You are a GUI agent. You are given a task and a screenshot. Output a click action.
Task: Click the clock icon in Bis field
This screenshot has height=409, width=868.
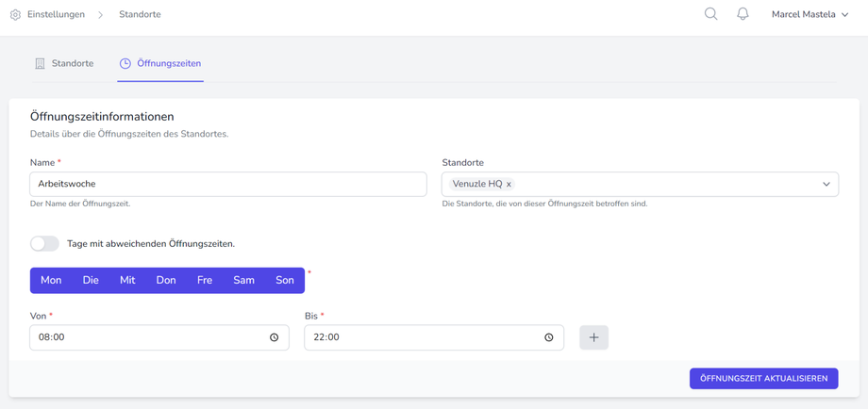coord(549,337)
